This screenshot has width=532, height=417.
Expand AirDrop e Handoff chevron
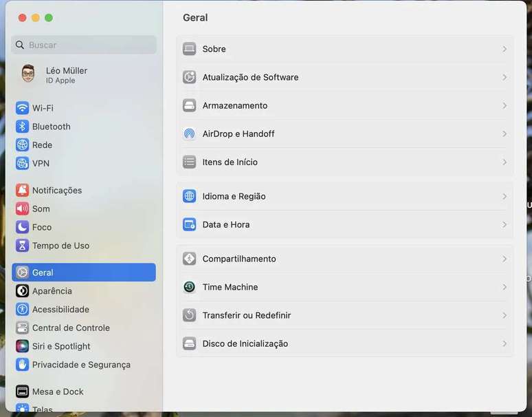[505, 133]
